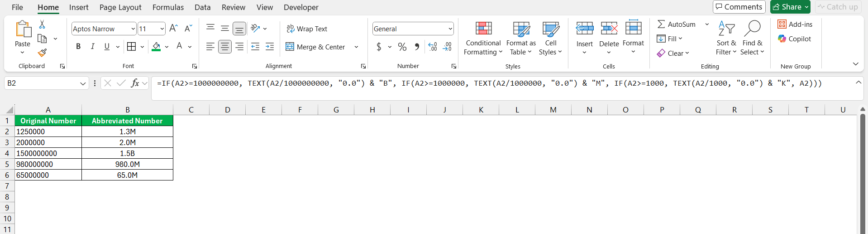868x234 pixels.
Task: Click the Middle Align icon
Action: click(225, 29)
